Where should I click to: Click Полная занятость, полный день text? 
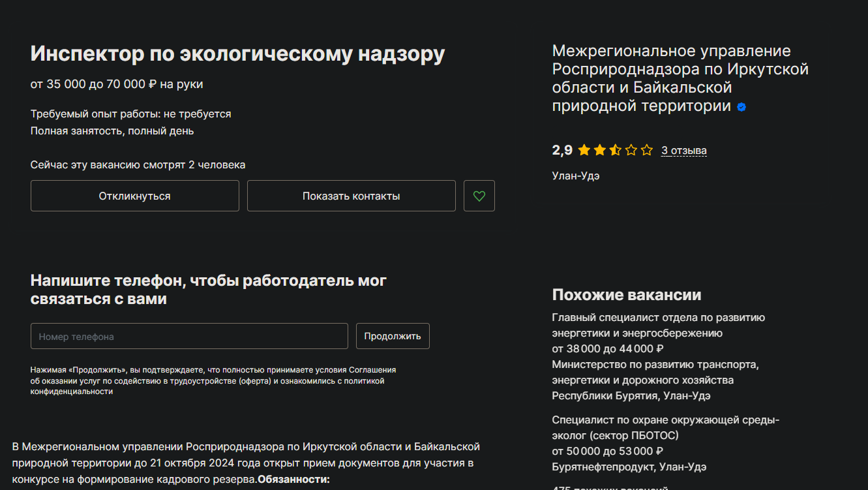point(112,131)
